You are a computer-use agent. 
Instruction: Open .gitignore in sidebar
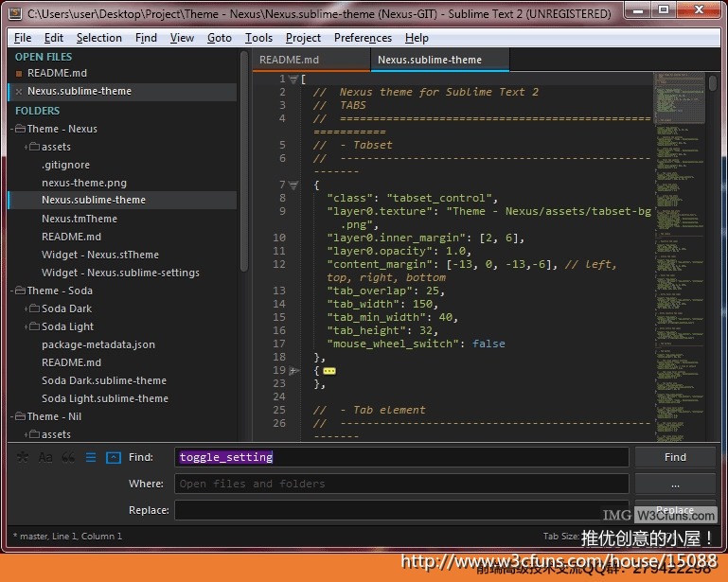point(65,165)
